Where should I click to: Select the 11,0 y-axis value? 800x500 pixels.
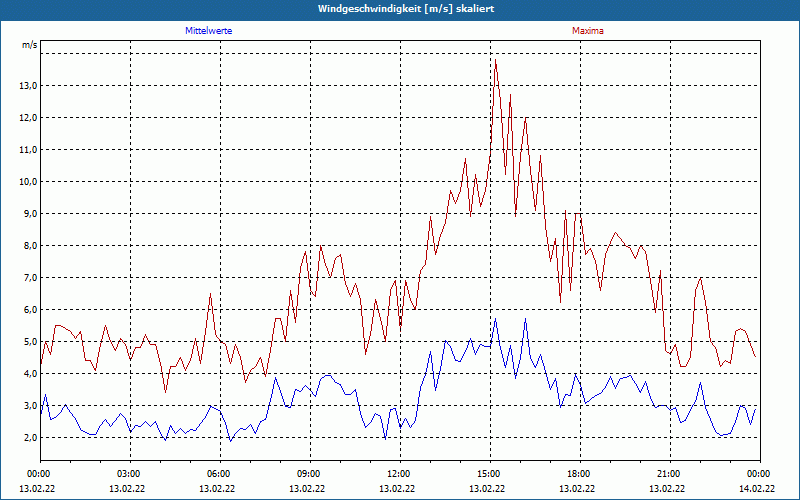coord(28,150)
